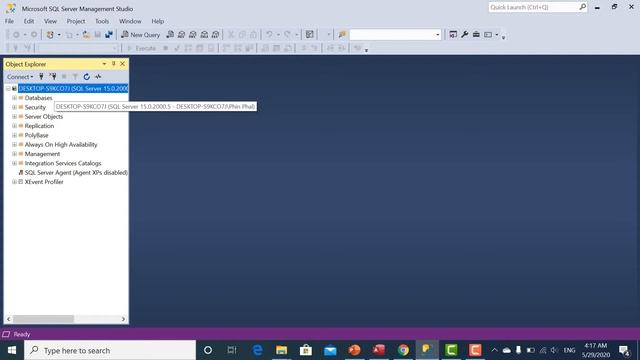
Task: Click Object Explorer scrollbar right arrow
Action: pyautogui.click(x=123, y=319)
